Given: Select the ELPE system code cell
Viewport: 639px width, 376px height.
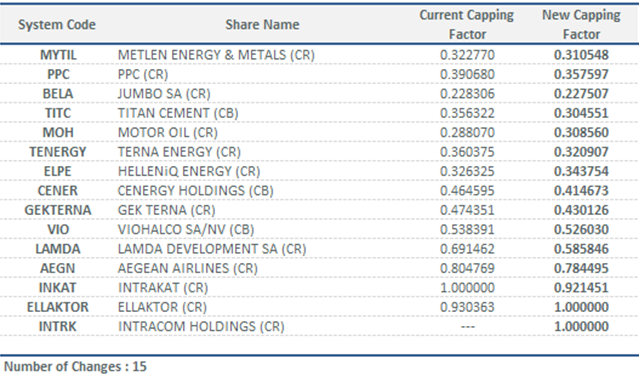Looking at the screenshot, I should click(58, 172).
